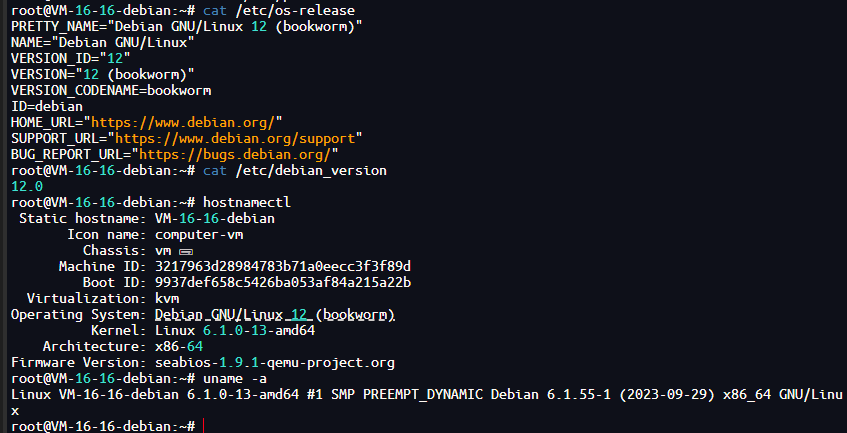Place cursor at the final shell prompt

click(x=204, y=427)
